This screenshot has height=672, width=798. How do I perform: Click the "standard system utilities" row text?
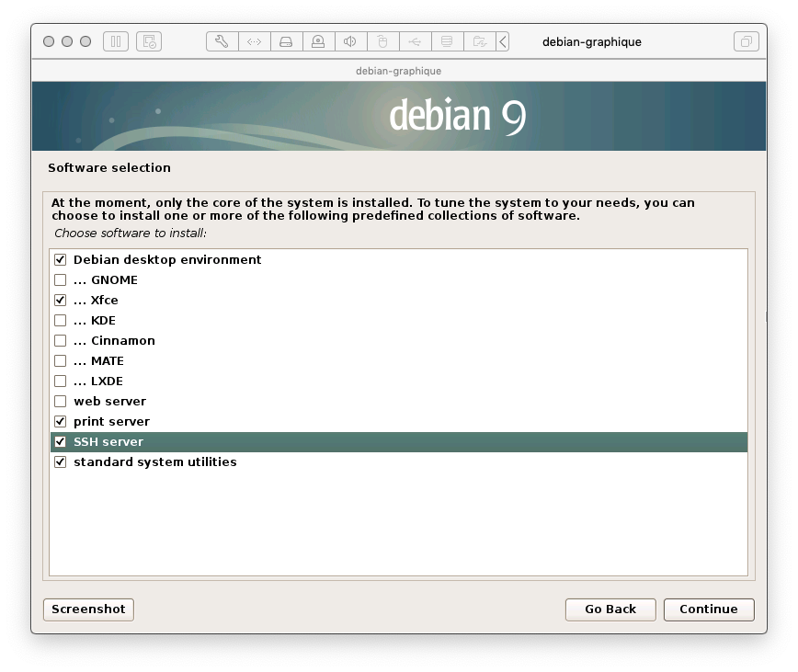155,461
